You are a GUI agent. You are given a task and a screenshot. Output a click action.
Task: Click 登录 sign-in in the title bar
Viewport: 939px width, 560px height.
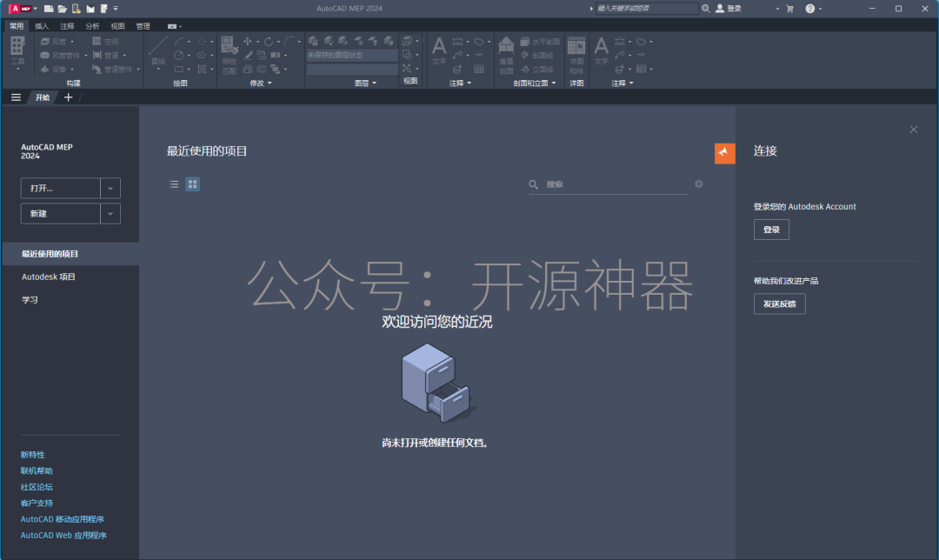pyautogui.click(x=729, y=9)
